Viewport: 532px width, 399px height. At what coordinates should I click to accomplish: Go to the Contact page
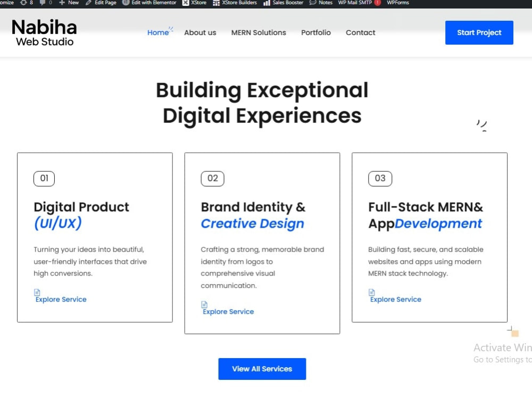tap(360, 32)
